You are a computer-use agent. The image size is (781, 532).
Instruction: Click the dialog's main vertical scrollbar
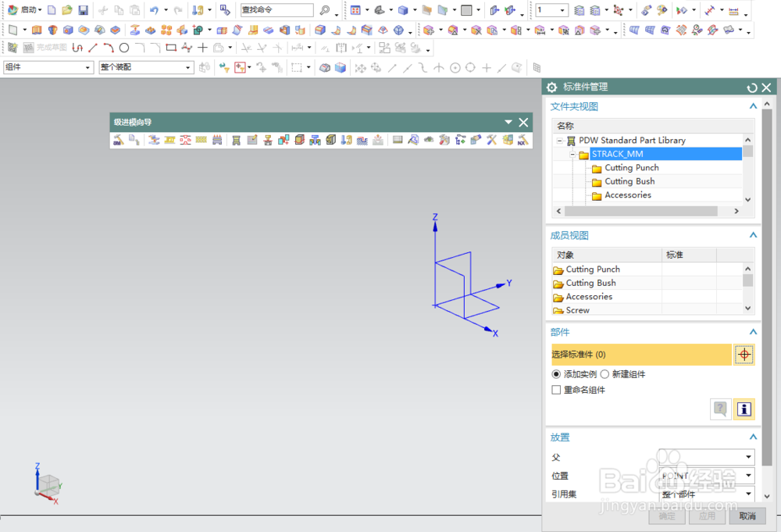pos(767,287)
